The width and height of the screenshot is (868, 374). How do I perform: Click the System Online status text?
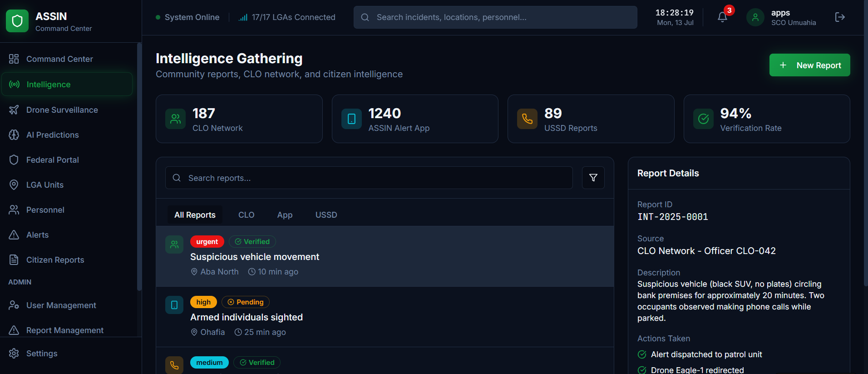pyautogui.click(x=192, y=17)
